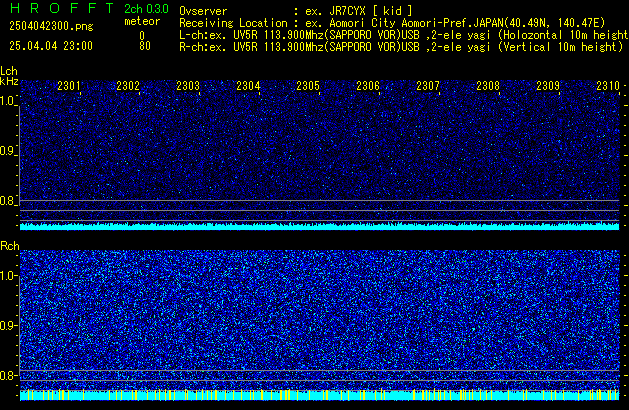Click time marker 2301
Screen dimensions: 629x410
click(x=69, y=86)
